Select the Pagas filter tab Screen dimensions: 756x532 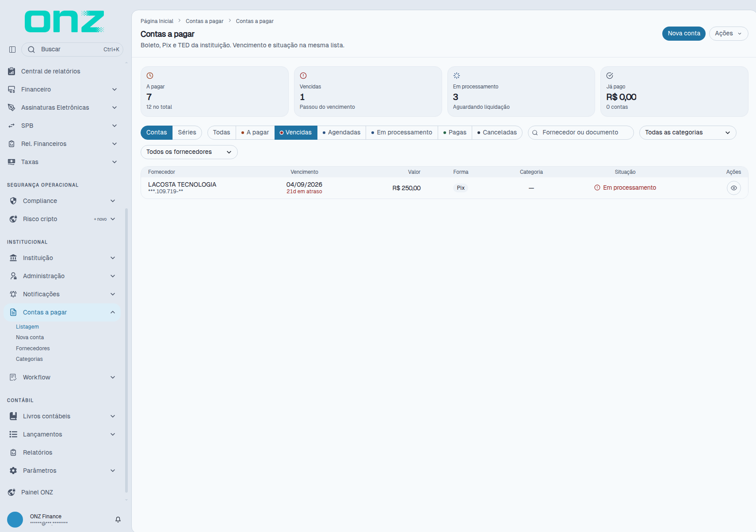pos(454,133)
